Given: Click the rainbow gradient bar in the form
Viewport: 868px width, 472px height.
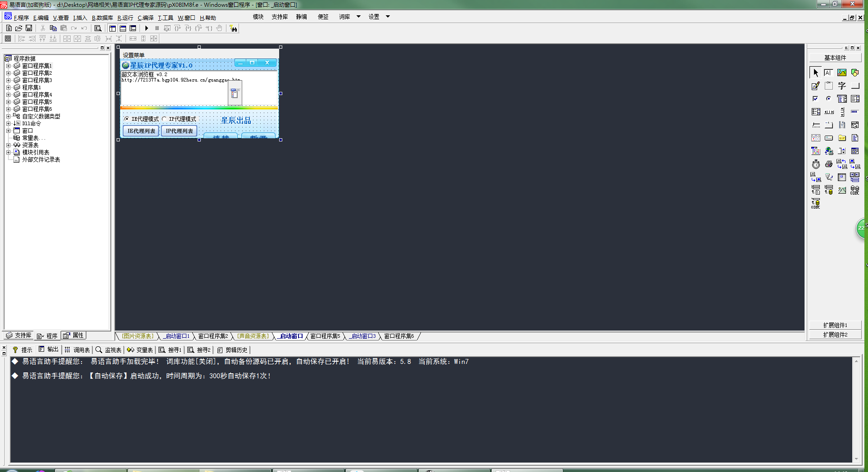Looking at the screenshot, I should (x=199, y=108).
